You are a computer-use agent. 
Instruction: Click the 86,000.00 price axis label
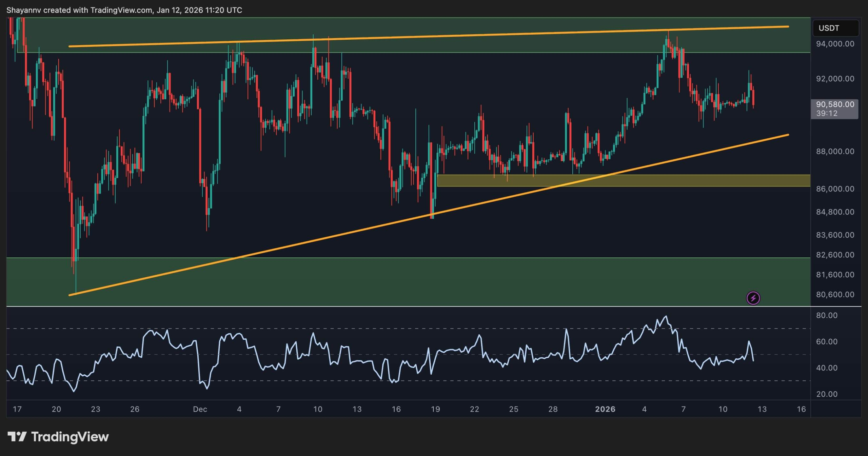(835, 189)
